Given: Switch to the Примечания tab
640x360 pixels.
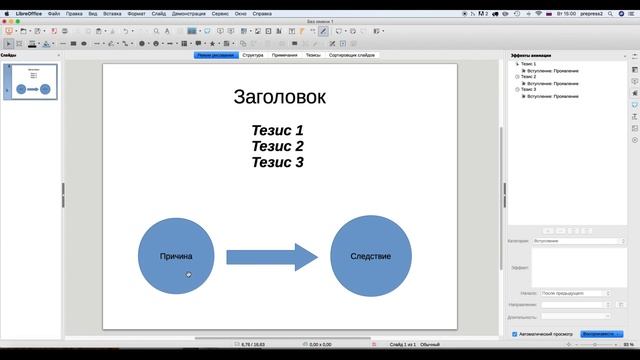Looking at the screenshot, I should [x=284, y=55].
